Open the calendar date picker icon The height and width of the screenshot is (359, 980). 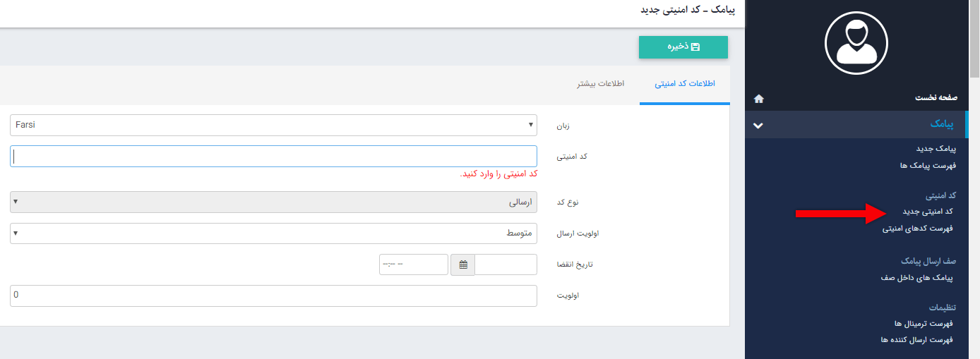click(463, 264)
